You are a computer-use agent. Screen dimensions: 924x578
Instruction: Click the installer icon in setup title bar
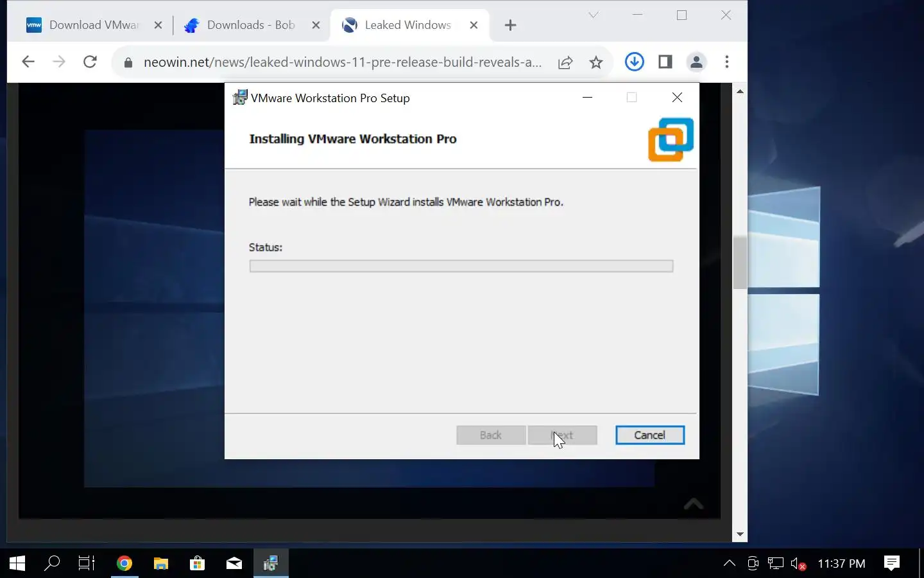coord(239,98)
